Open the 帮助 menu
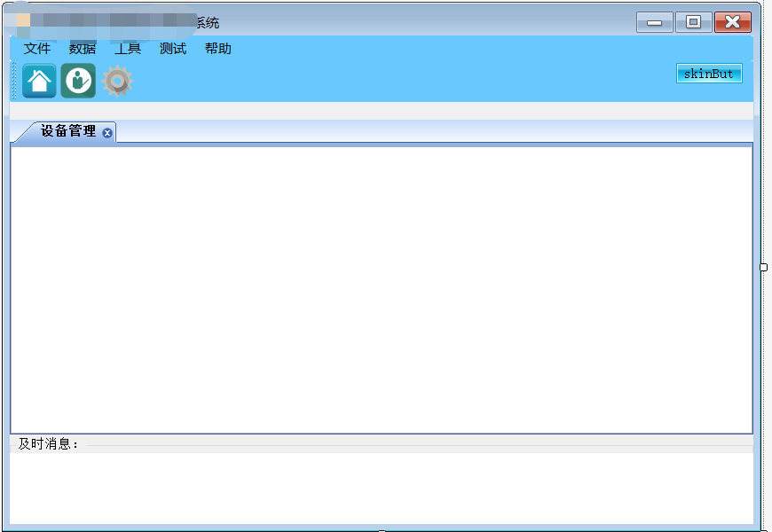 (x=217, y=49)
